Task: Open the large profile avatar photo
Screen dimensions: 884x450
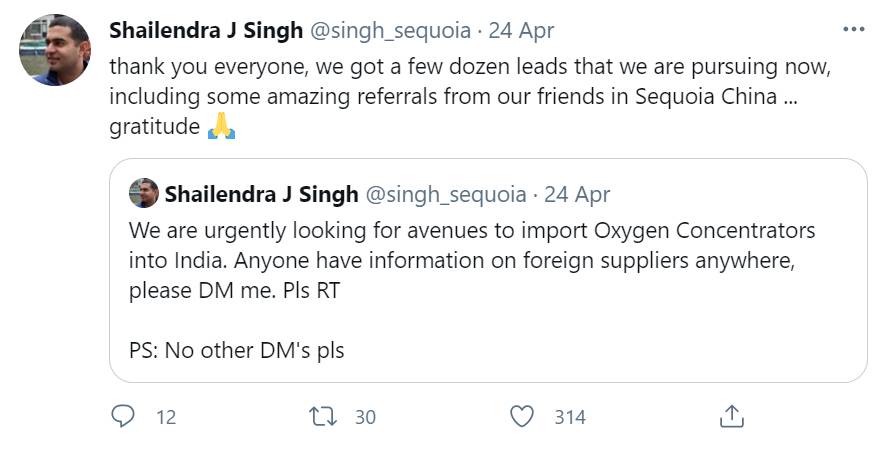Action: pos(55,51)
